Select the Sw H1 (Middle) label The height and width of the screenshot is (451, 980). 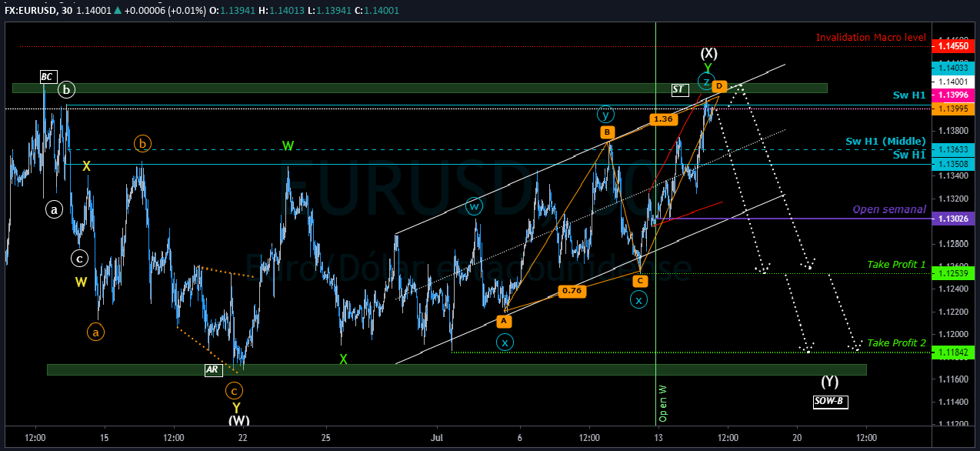pos(885,141)
